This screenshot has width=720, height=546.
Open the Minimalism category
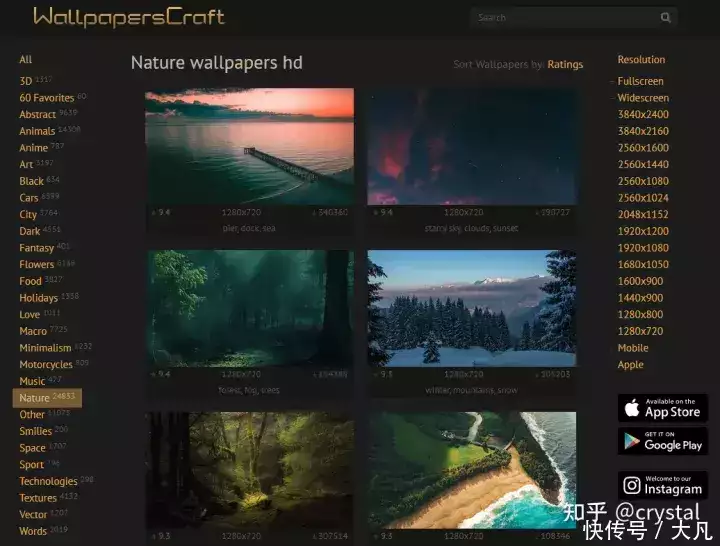click(45, 348)
